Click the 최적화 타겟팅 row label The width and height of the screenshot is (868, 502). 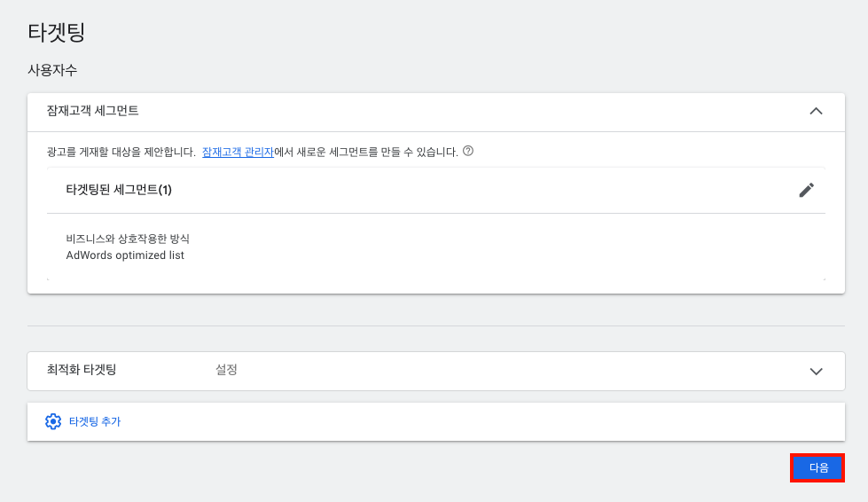[82, 370]
